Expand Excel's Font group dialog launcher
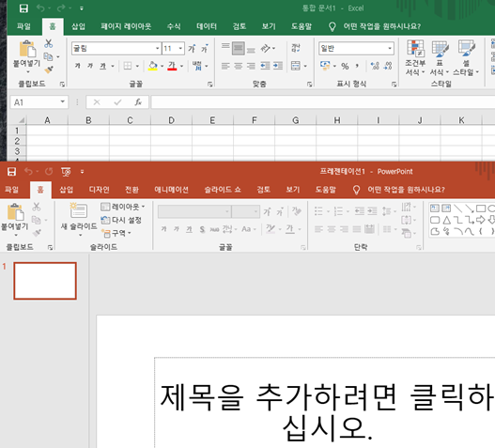 click(x=209, y=84)
